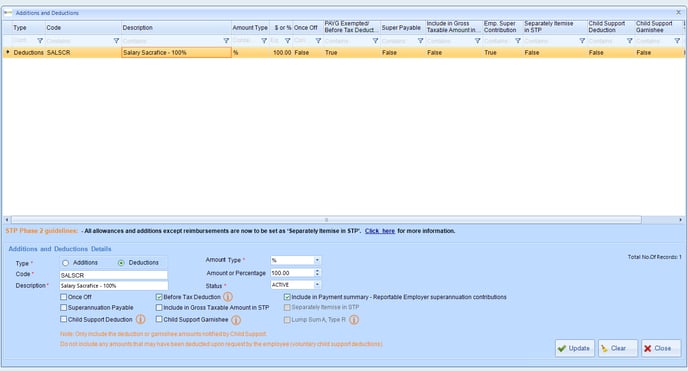This screenshot has height=371, width=688.
Task: Sort by the Amount Type column header
Action: (x=250, y=28)
